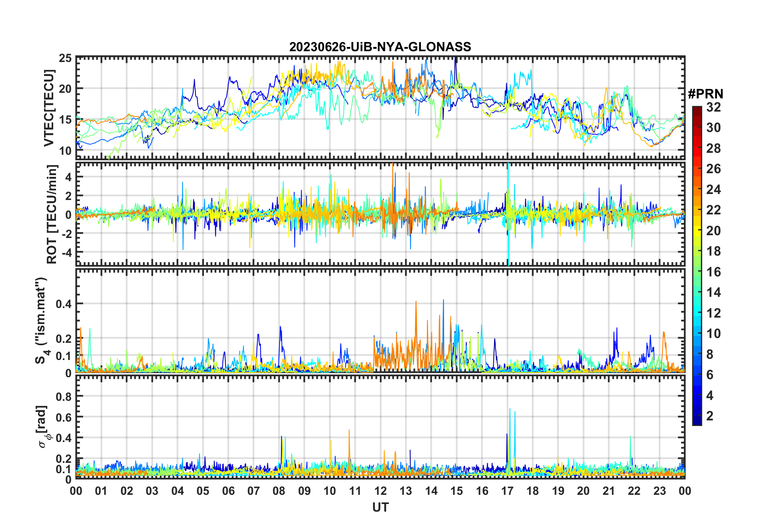Select UT axis hour label 05

click(203, 491)
